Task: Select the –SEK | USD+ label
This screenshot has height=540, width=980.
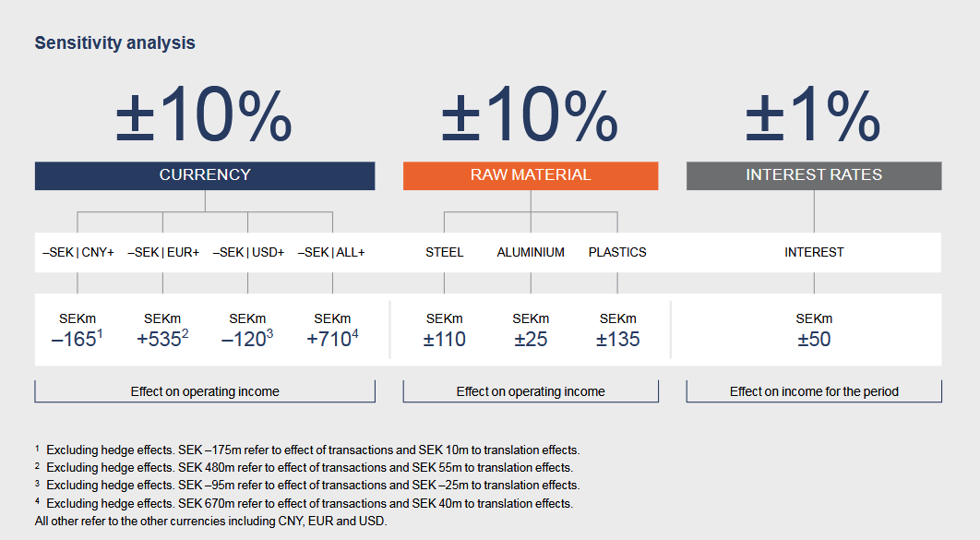Action: (x=248, y=252)
